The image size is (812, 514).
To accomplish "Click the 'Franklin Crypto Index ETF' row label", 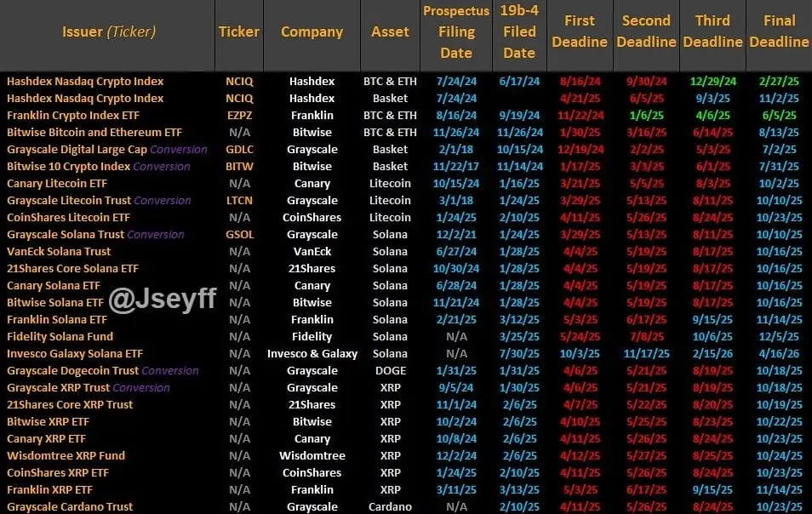I will (73, 116).
